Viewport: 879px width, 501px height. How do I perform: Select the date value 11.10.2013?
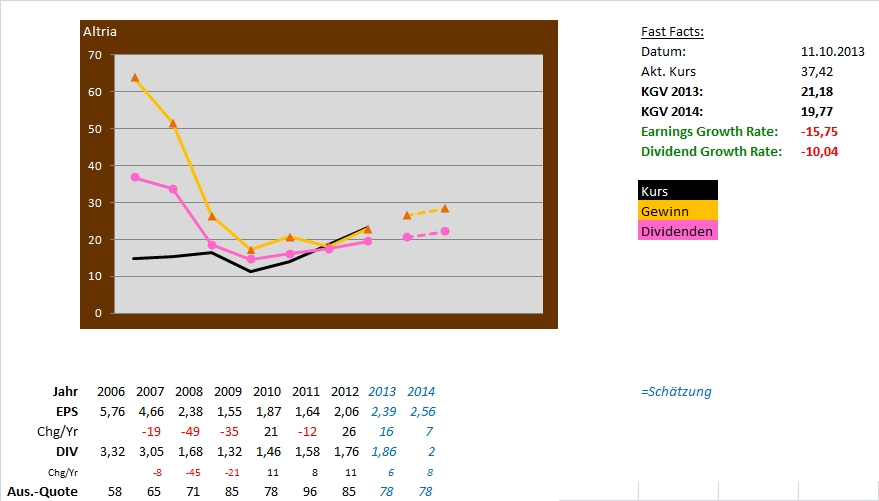coord(832,52)
